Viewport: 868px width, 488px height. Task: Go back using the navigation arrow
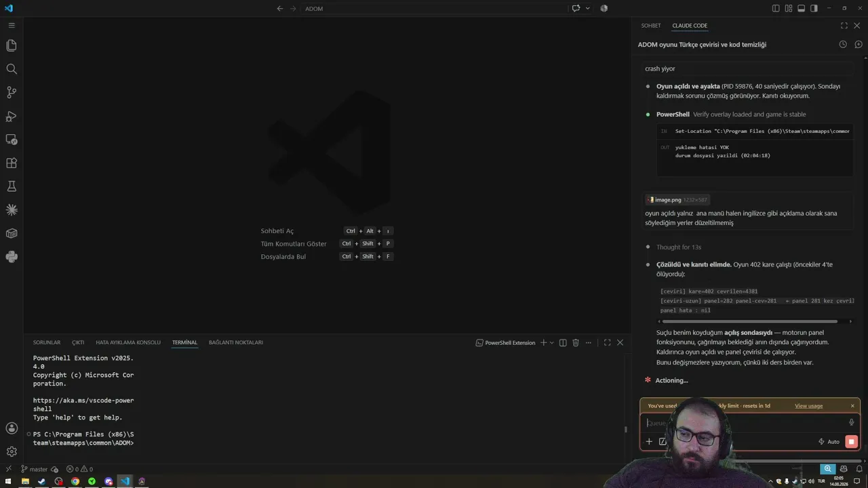pyautogui.click(x=280, y=8)
